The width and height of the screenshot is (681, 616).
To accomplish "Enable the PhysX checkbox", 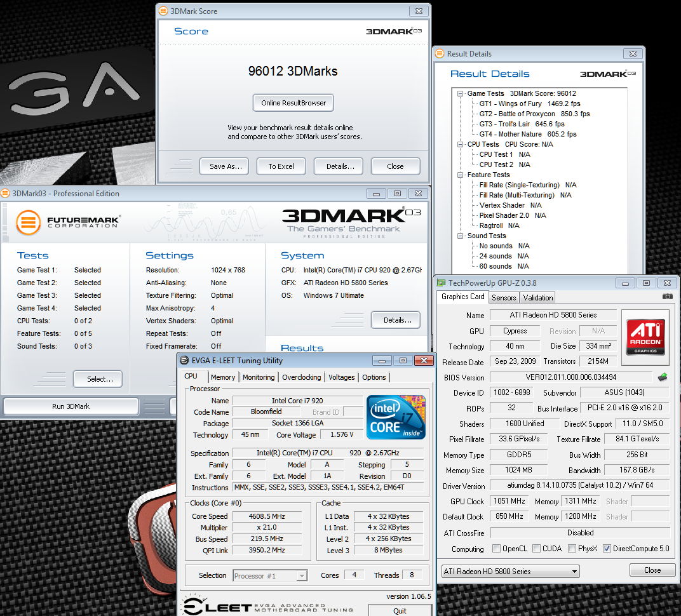I will click(572, 548).
